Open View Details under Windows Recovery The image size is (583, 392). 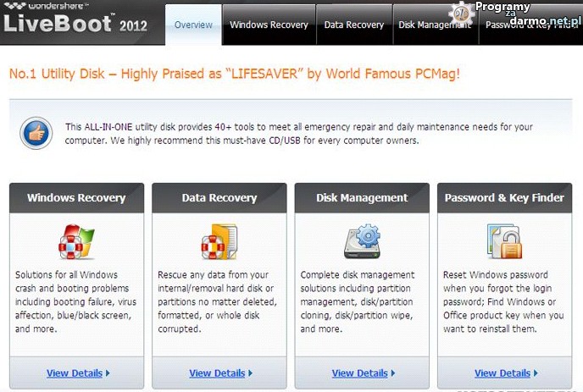point(76,373)
